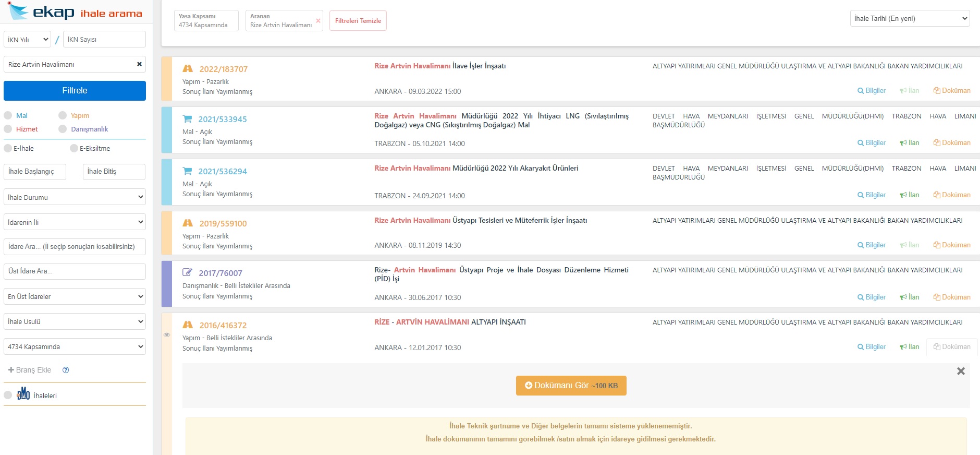Open Doküman for tender 2021/536294
Screen dimensions: 980x455
952,195
